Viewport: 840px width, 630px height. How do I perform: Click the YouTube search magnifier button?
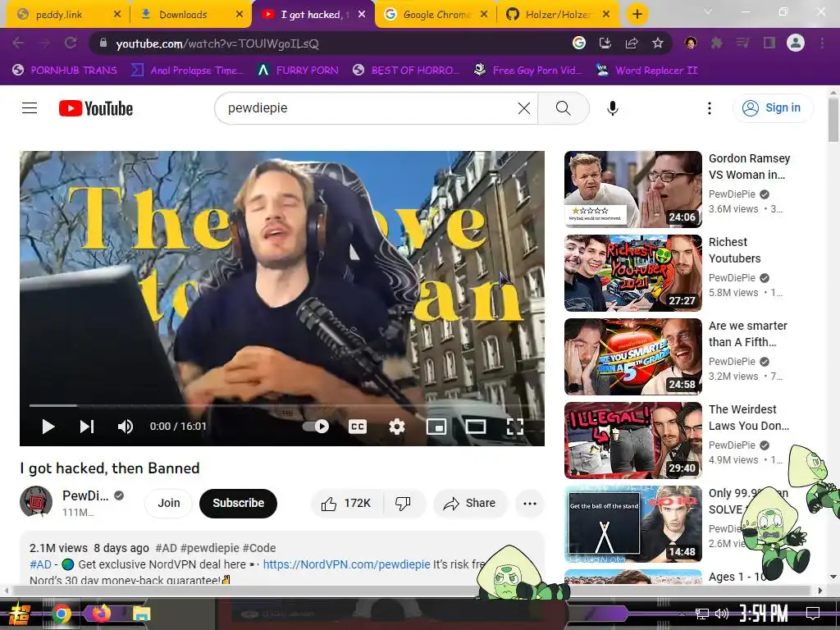[x=563, y=108]
